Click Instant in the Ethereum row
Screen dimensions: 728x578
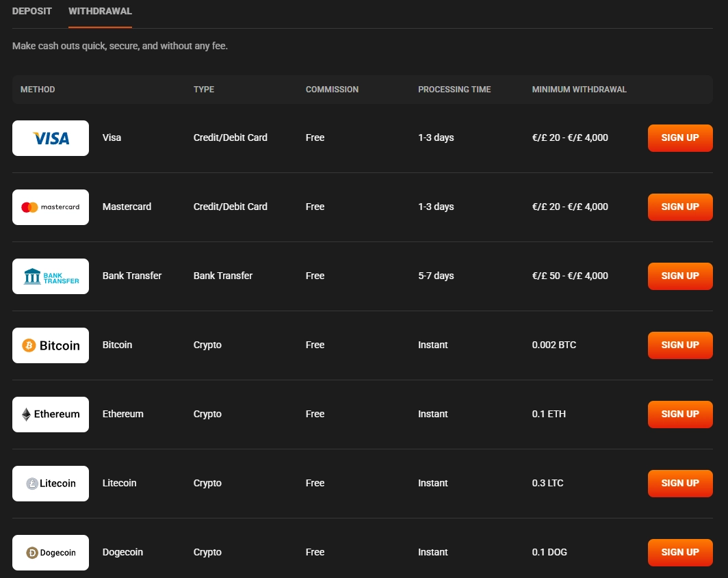[432, 414]
